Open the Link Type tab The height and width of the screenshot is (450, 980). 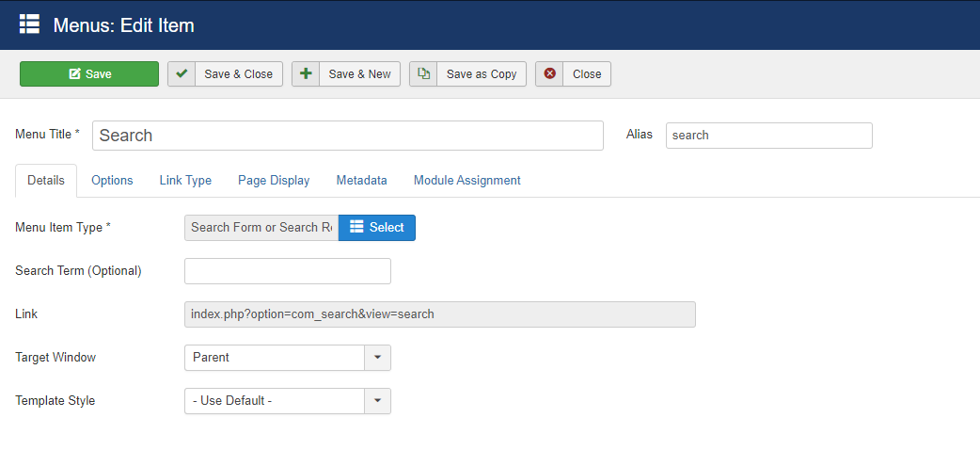click(x=185, y=181)
